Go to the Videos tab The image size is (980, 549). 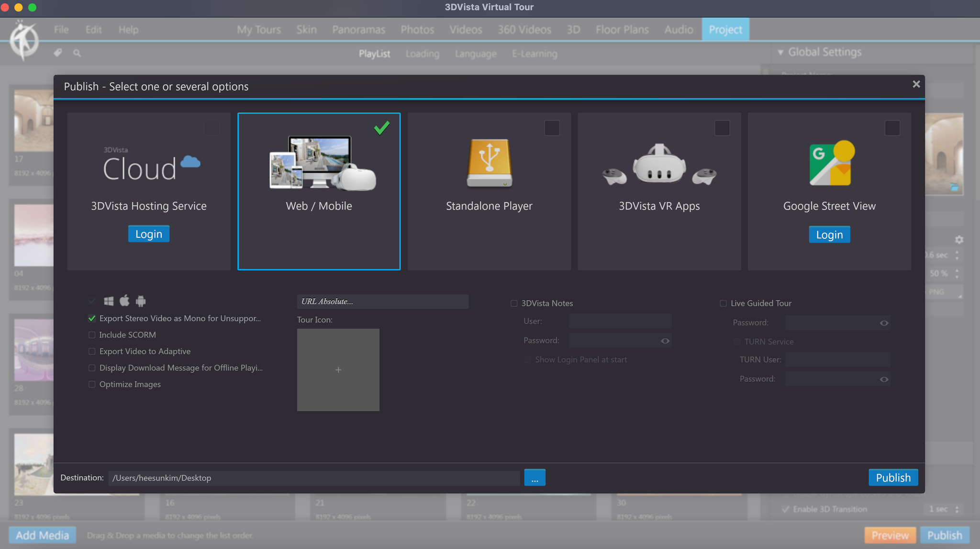pos(466,30)
